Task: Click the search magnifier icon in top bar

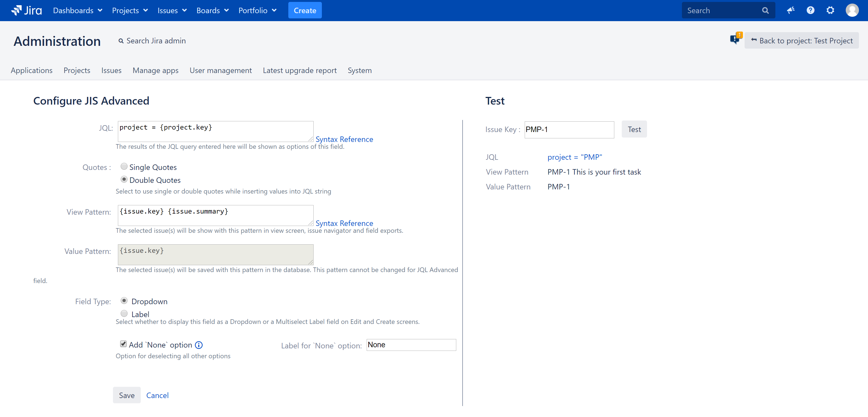Action: (765, 10)
